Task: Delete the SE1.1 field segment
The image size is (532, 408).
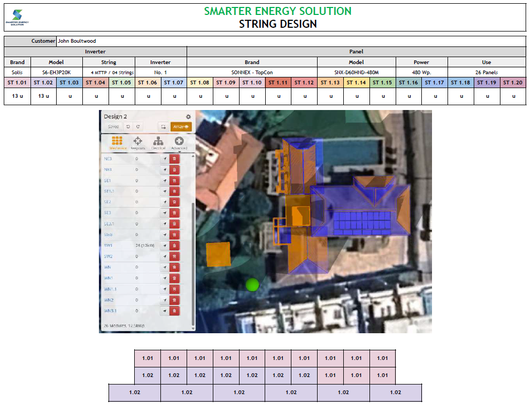Action: click(x=174, y=192)
